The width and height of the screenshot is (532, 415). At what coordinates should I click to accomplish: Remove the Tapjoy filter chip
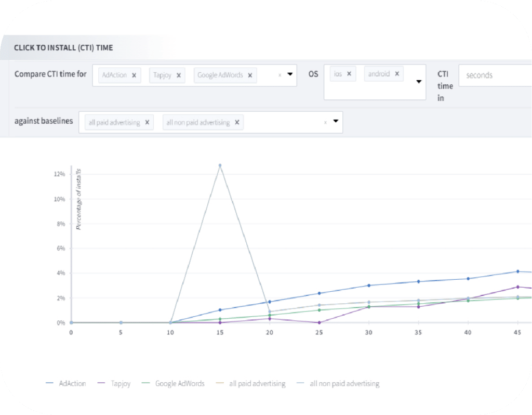(179, 75)
